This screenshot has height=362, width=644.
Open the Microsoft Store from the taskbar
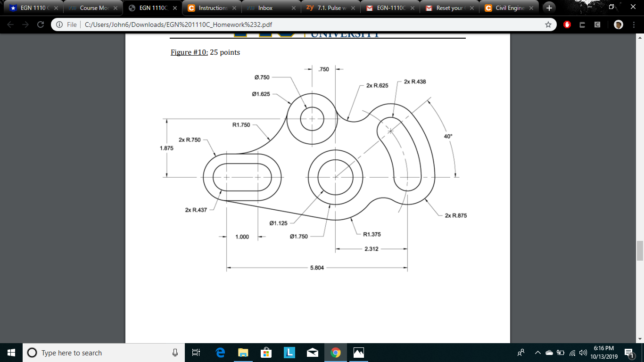coord(265,353)
